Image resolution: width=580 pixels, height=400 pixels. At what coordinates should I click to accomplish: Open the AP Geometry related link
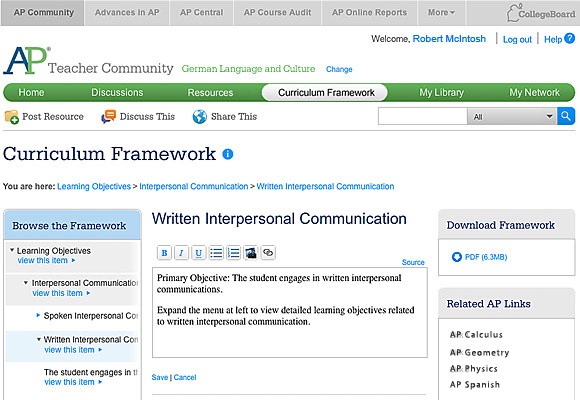pos(479,352)
